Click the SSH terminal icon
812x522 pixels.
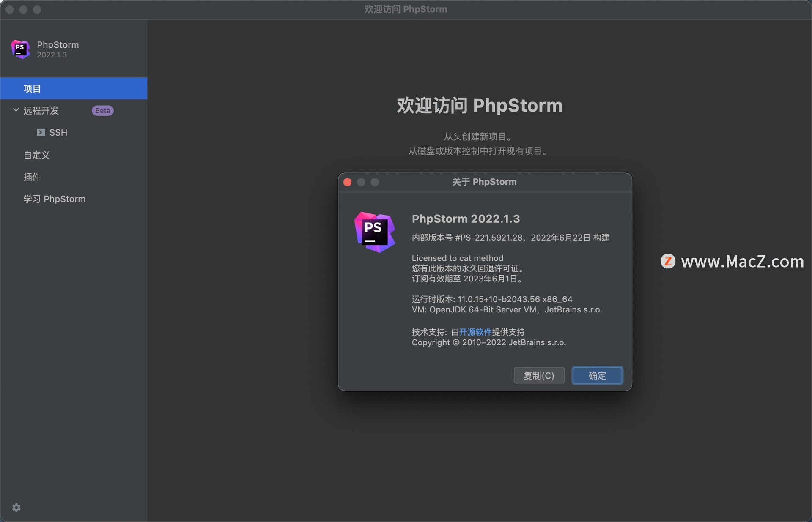click(x=41, y=132)
